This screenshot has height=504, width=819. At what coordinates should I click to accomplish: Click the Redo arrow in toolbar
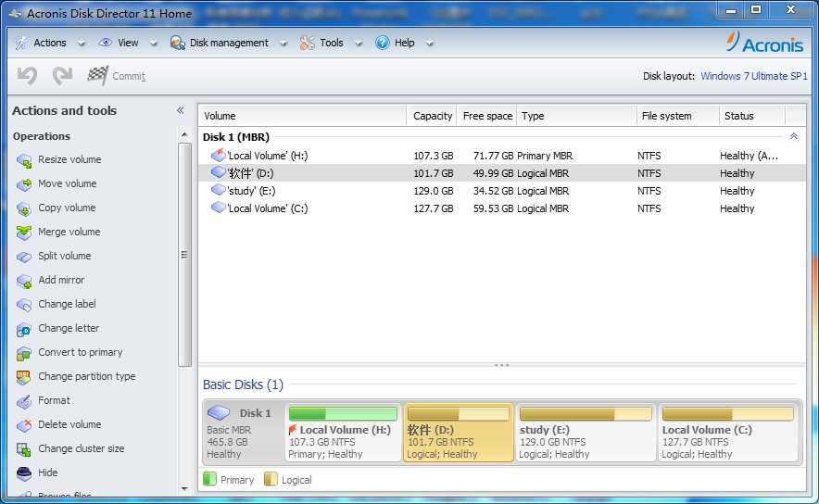pyautogui.click(x=63, y=76)
